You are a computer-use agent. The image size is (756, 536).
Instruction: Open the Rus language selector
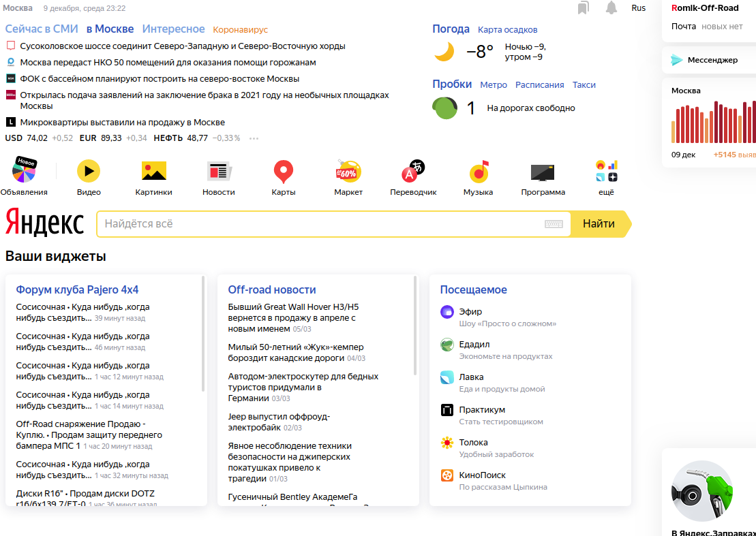(x=639, y=8)
